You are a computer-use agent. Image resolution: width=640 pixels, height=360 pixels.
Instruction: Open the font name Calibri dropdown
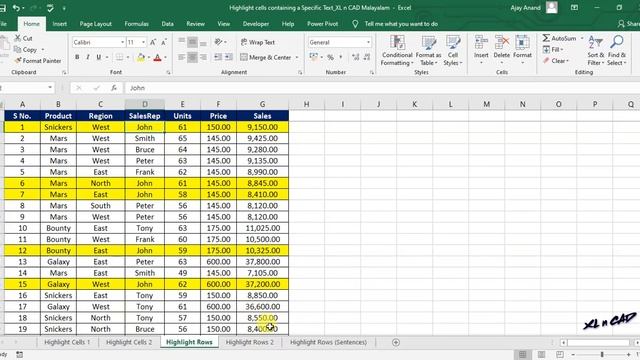tap(122, 42)
